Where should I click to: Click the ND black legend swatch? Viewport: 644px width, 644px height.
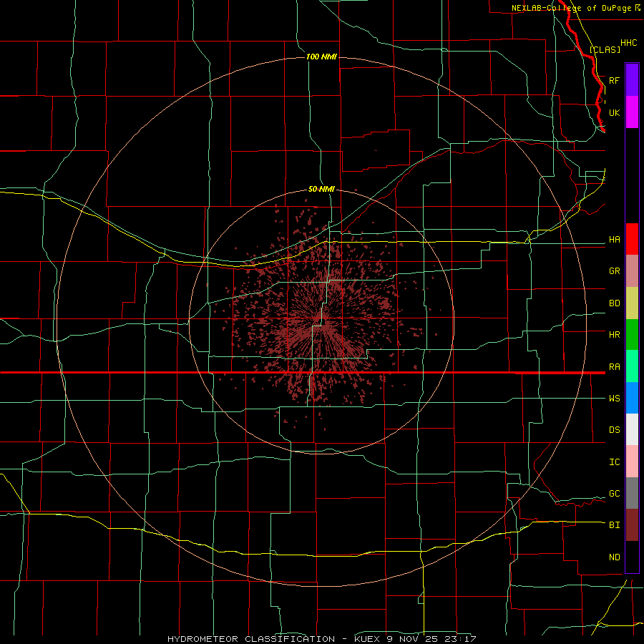pyautogui.click(x=632, y=557)
